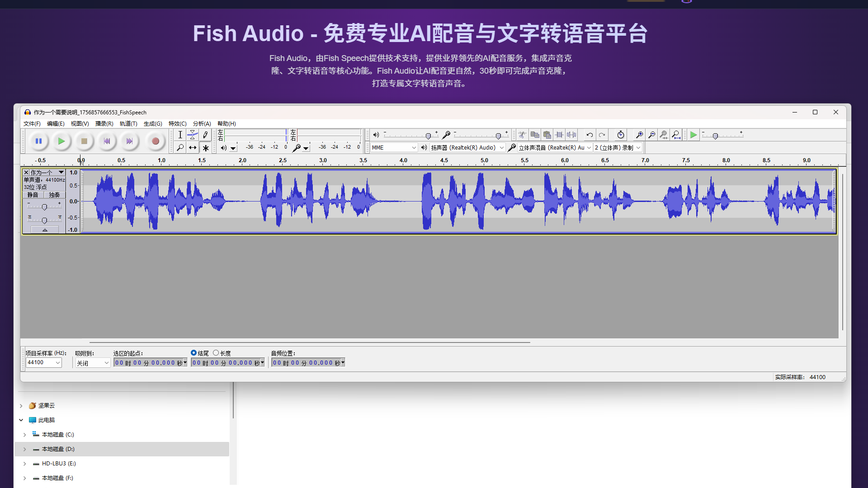The width and height of the screenshot is (868, 488).
Task: Adjust the track gain slider
Action: [44, 207]
